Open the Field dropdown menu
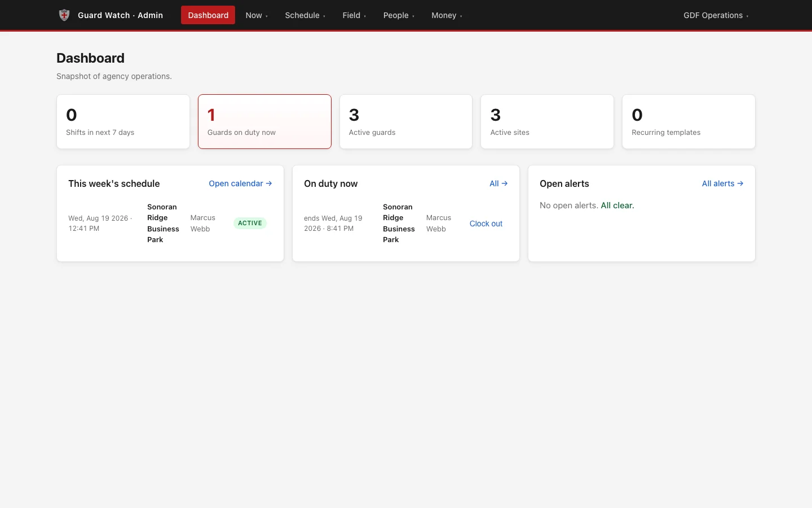Screen dimensions: 812x508 point(354,15)
